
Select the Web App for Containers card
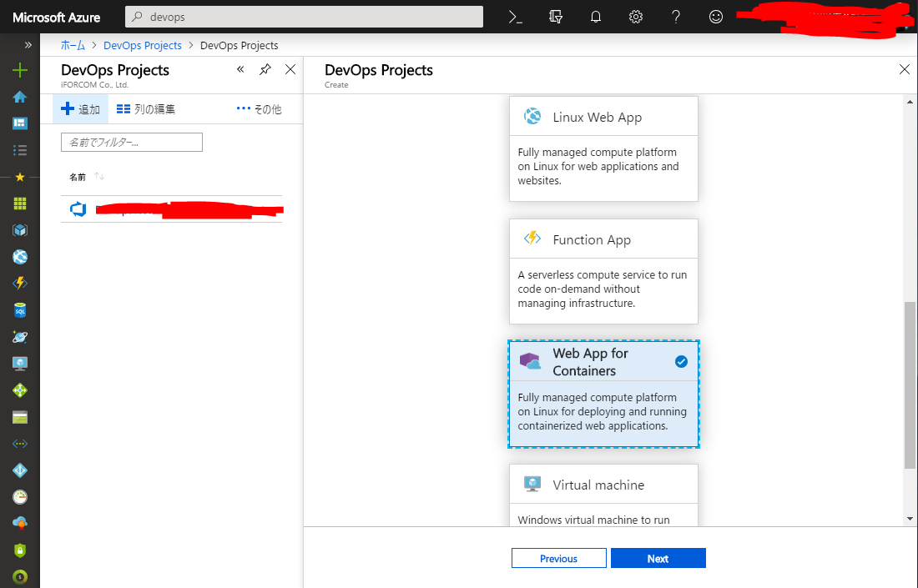tap(603, 394)
